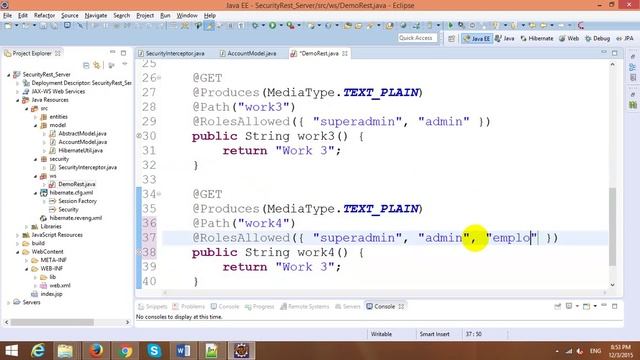Open Project Explorer View Menu arrow

[x=124, y=64]
